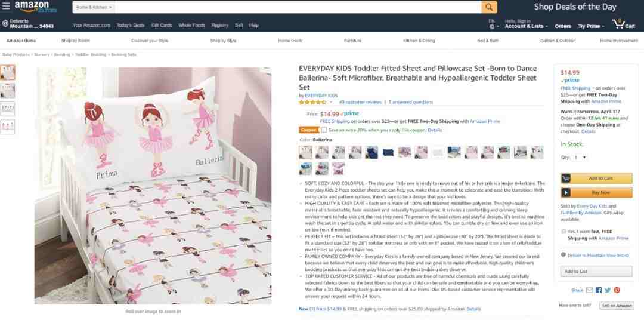Image resolution: width=644 pixels, height=320 pixels.
Task: Go to the Furniture department tab
Action: click(352, 41)
